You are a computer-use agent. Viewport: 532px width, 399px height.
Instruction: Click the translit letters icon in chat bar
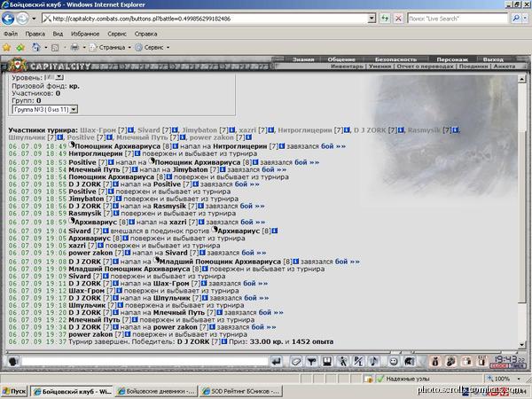pyautogui.click(x=358, y=362)
